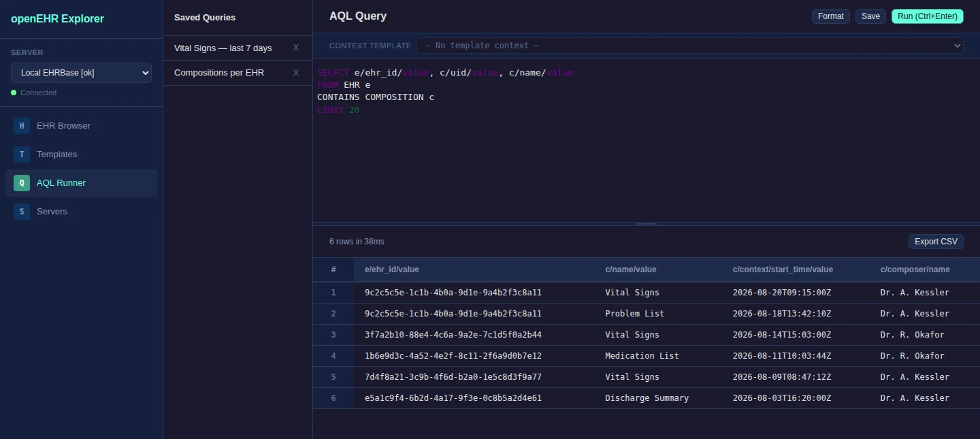This screenshot has width=980, height=439.
Task: Click the S icon for Servers
Action: click(22, 212)
